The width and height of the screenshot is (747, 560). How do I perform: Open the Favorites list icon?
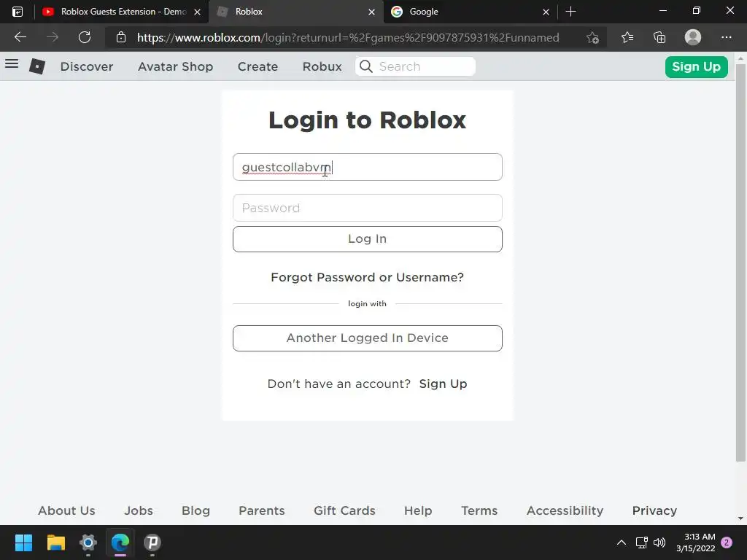click(627, 37)
